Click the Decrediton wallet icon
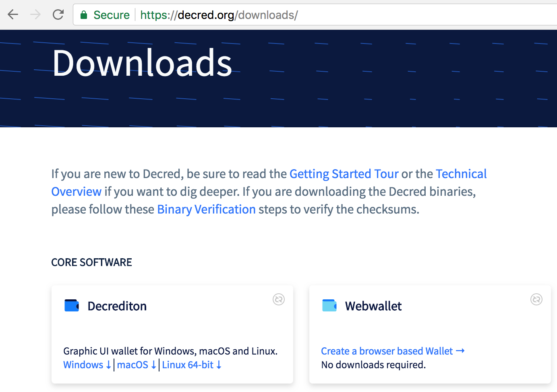Screen dimensions: 557x392 pos(72,305)
